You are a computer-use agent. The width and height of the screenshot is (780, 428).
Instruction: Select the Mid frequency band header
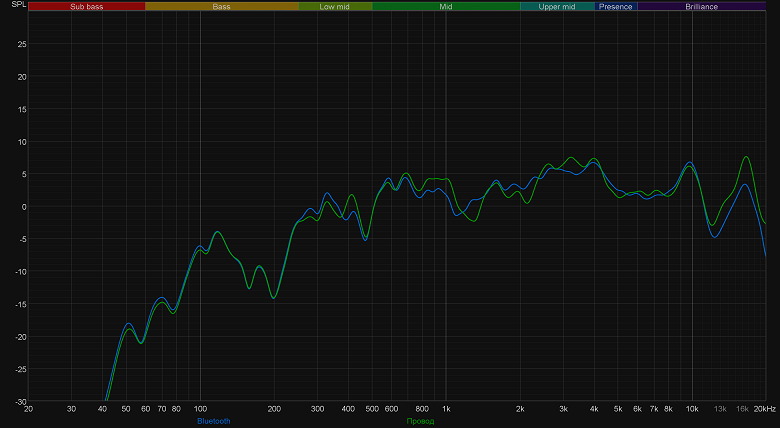(x=446, y=6)
